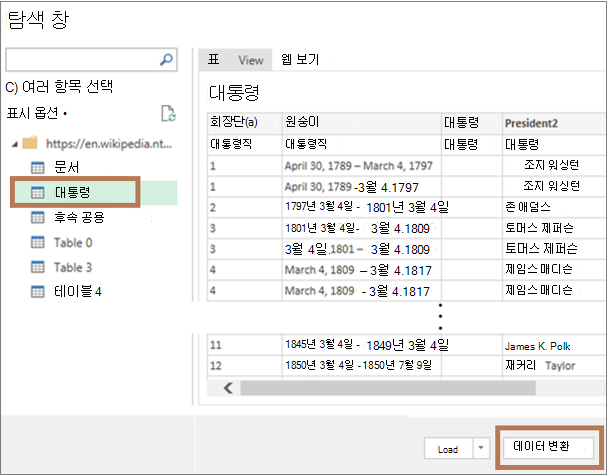Viewport: 607px width, 475px height.
Task: Switch to the 웹 보기 tab
Action: (300, 60)
